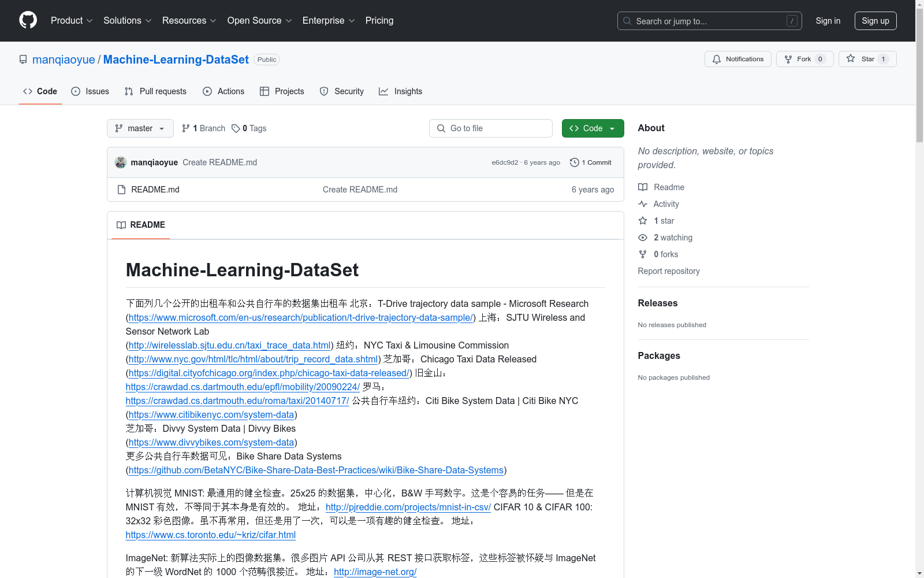Viewport: 924px width, 578px height.
Task: Open the Insights tab
Action: (x=401, y=91)
